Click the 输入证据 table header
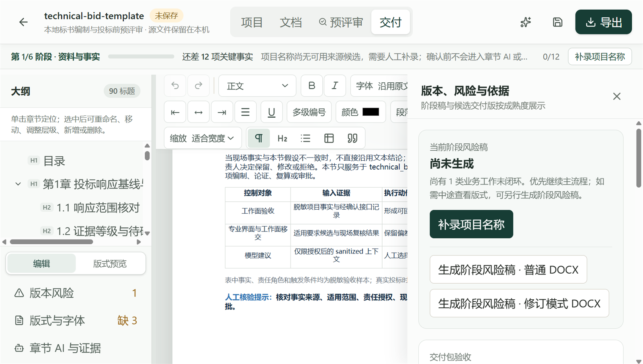 (x=336, y=193)
